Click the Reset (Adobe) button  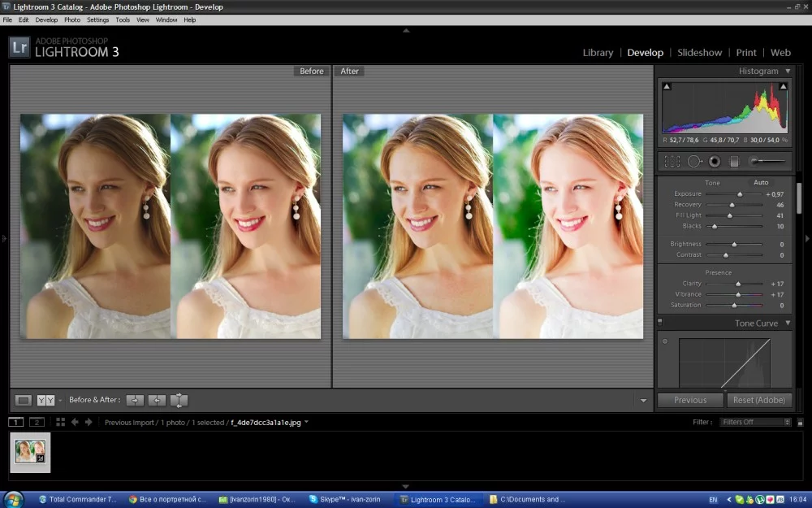point(758,400)
